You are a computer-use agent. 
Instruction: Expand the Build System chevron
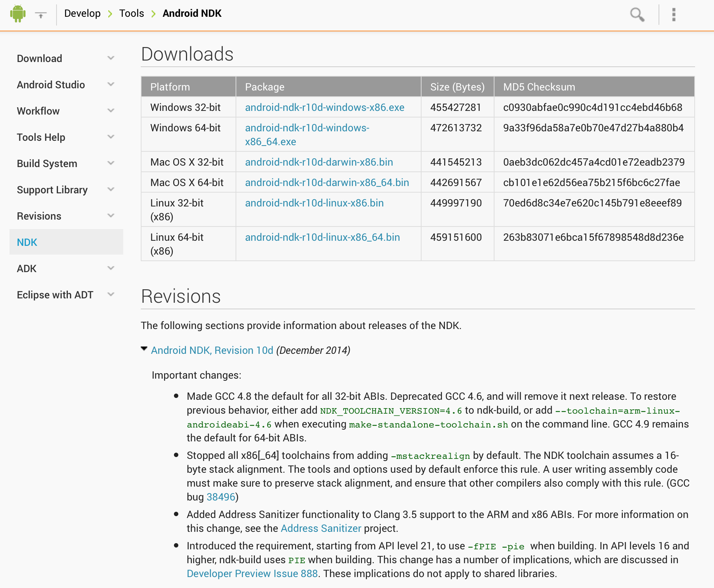click(x=111, y=163)
